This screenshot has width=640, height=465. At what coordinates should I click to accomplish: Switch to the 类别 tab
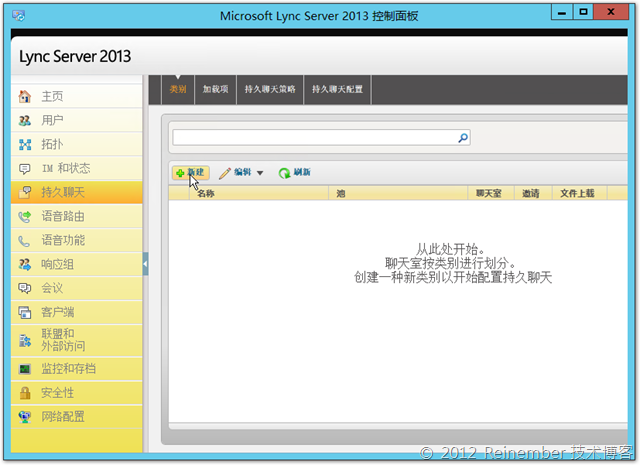coord(178,89)
